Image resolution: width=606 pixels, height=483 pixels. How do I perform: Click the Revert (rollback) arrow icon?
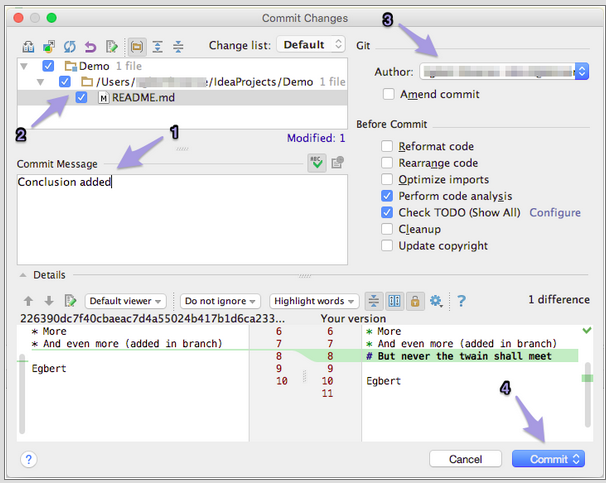coord(90,46)
